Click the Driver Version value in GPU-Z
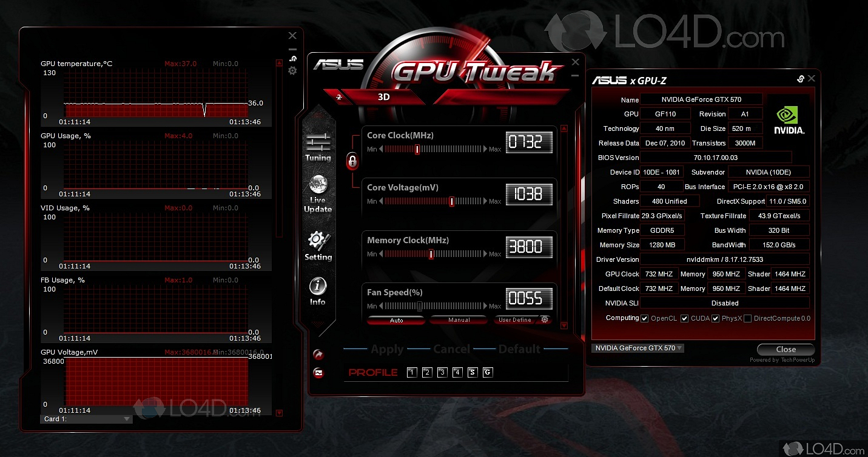Screen dimensions: 868x457 pos(725,259)
